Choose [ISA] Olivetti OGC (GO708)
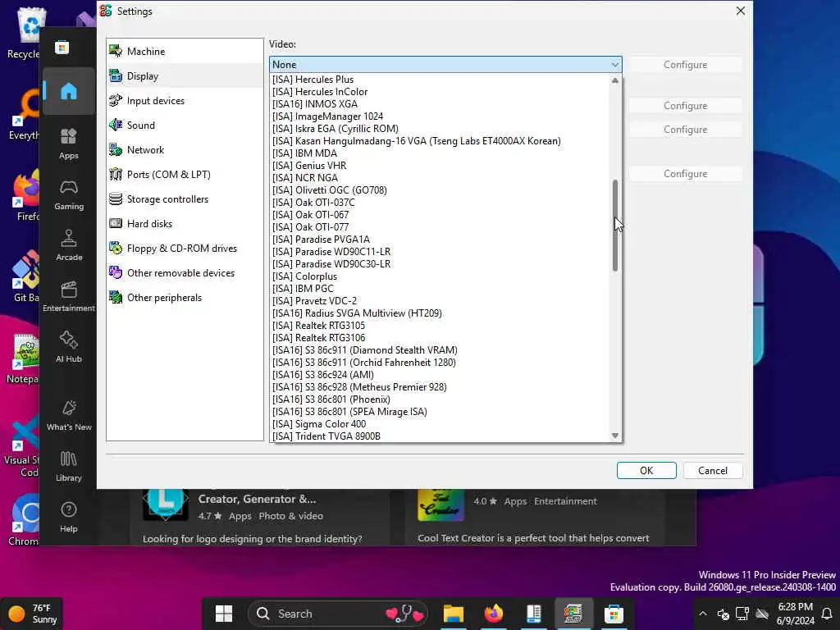This screenshot has height=630, width=840. [440, 190]
